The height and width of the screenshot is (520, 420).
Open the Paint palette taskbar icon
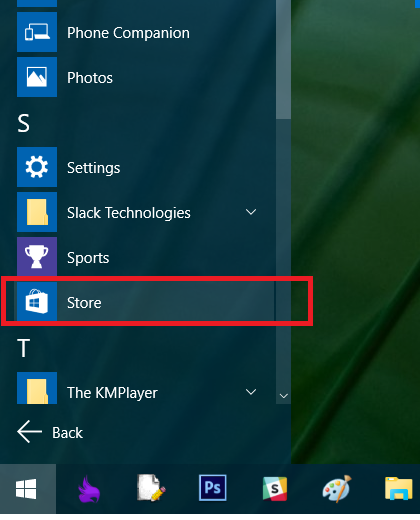337,489
